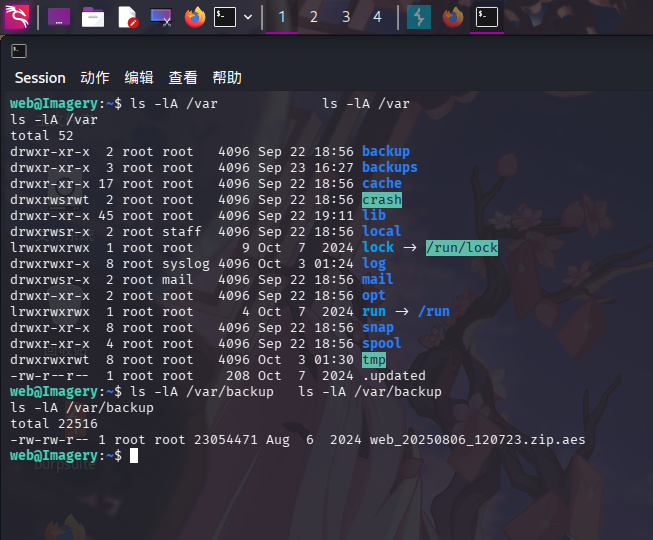This screenshot has height=540, width=653.
Task: Bring up the running Firefox taskbar window
Action: coord(453,17)
